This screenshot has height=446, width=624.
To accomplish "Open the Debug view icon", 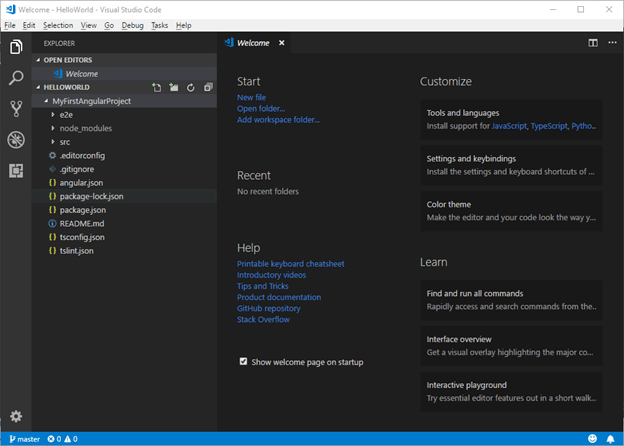I will (x=16, y=140).
